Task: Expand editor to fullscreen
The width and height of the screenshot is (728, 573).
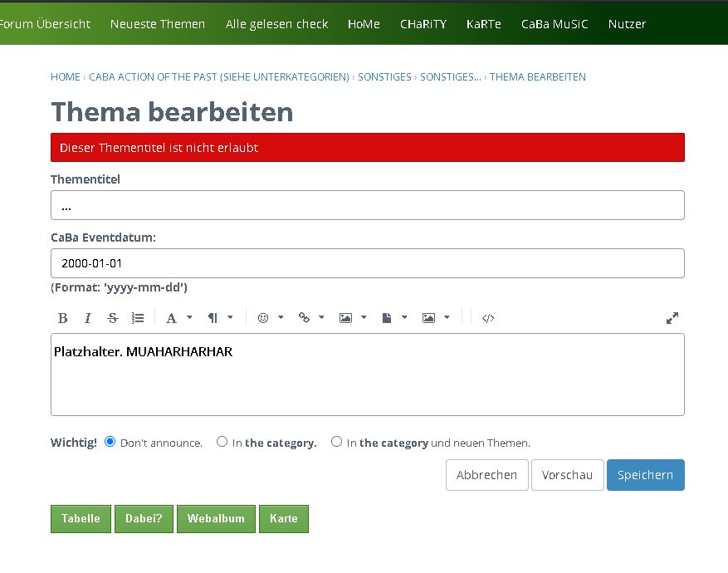Action: (x=672, y=318)
